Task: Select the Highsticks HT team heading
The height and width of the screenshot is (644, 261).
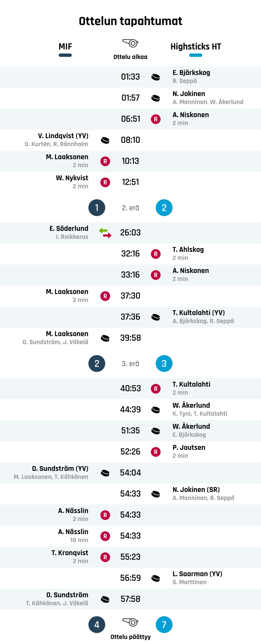Action: click(196, 47)
